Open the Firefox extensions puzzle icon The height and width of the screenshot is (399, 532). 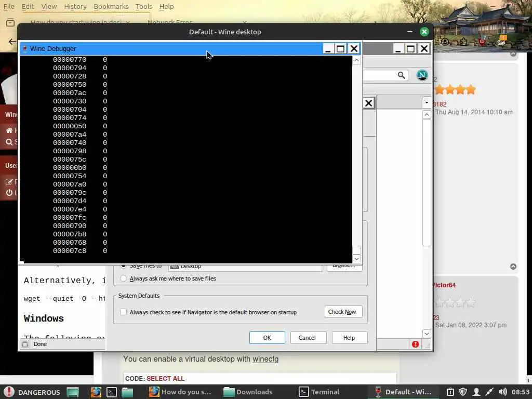(464, 42)
